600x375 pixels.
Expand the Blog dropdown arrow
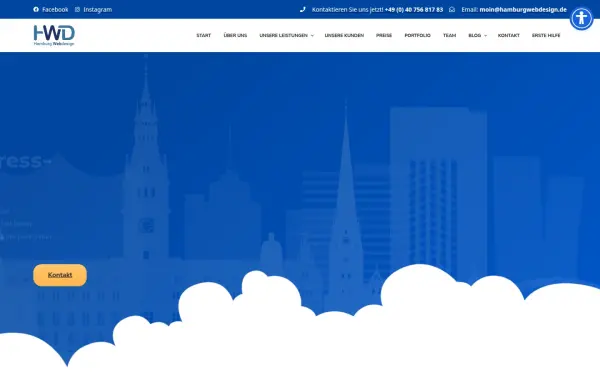click(486, 36)
